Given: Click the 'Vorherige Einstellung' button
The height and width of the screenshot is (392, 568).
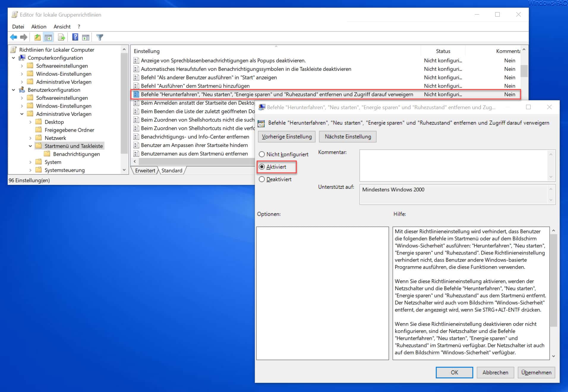Looking at the screenshot, I should pyautogui.click(x=287, y=137).
